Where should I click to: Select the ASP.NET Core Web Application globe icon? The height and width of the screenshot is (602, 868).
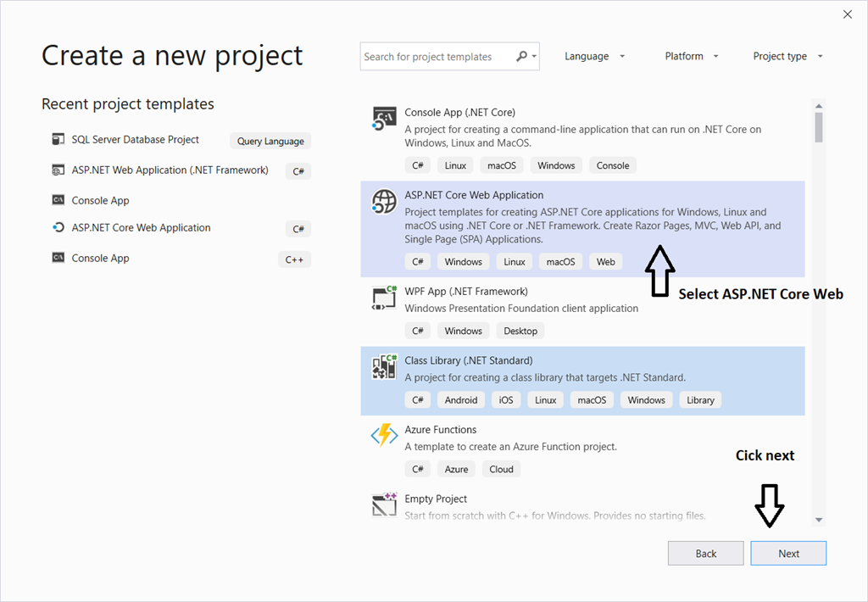click(383, 202)
